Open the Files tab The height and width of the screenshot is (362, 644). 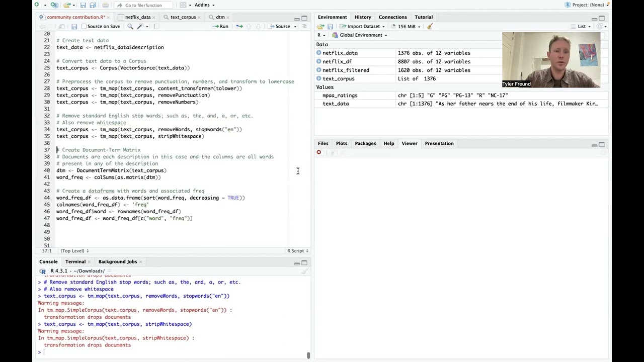[323, 143]
